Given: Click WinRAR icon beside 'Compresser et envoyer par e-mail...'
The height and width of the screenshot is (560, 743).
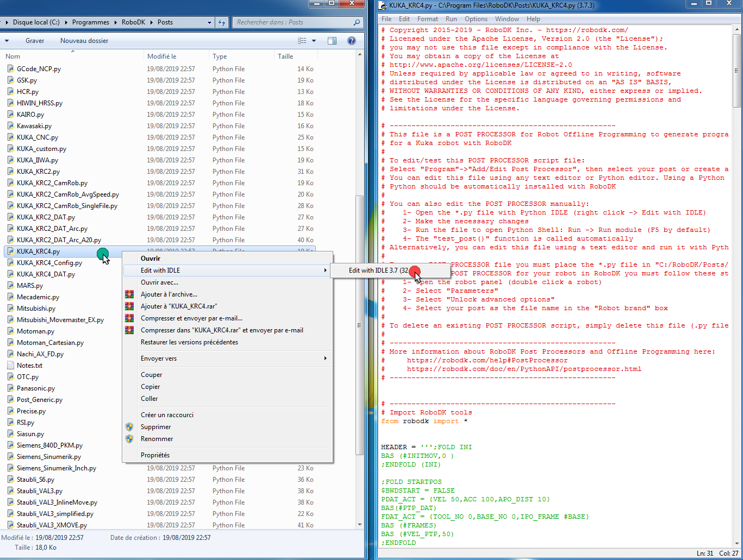Looking at the screenshot, I should pyautogui.click(x=129, y=318).
